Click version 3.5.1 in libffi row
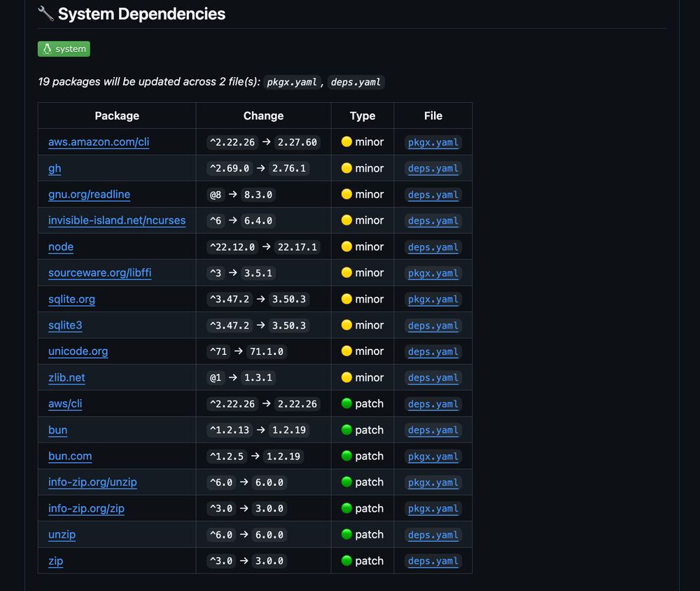Image resolution: width=700 pixels, height=591 pixels. pyautogui.click(x=258, y=273)
